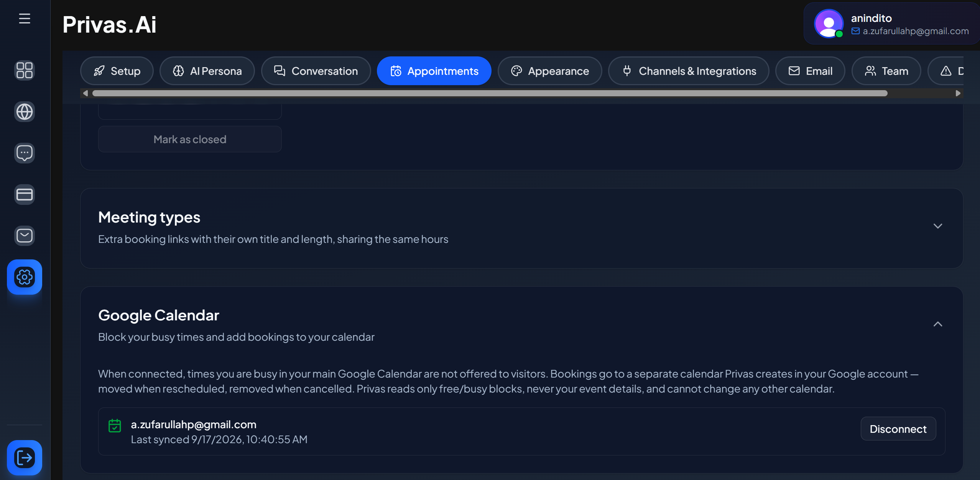Viewport: 980px width, 480px height.
Task: Click the logout icon
Action: click(25, 458)
